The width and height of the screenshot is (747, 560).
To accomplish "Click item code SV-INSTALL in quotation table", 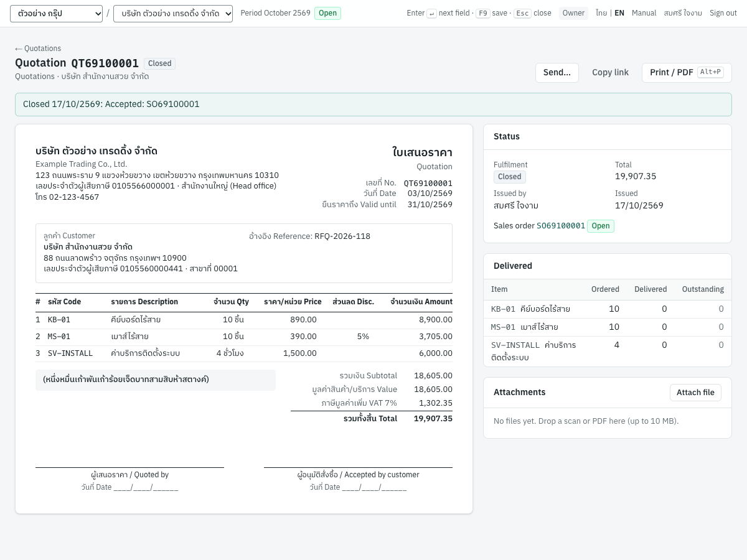I will [70, 353].
